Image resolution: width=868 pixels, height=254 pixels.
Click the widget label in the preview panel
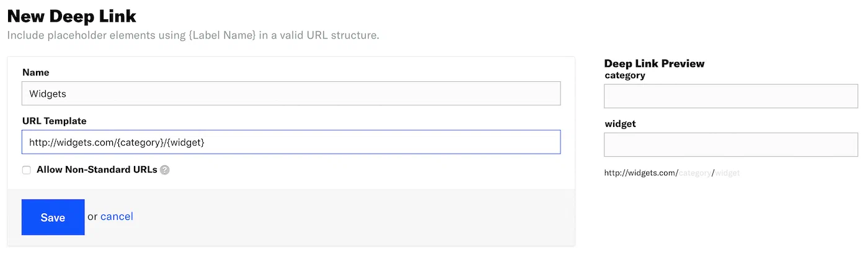621,124
